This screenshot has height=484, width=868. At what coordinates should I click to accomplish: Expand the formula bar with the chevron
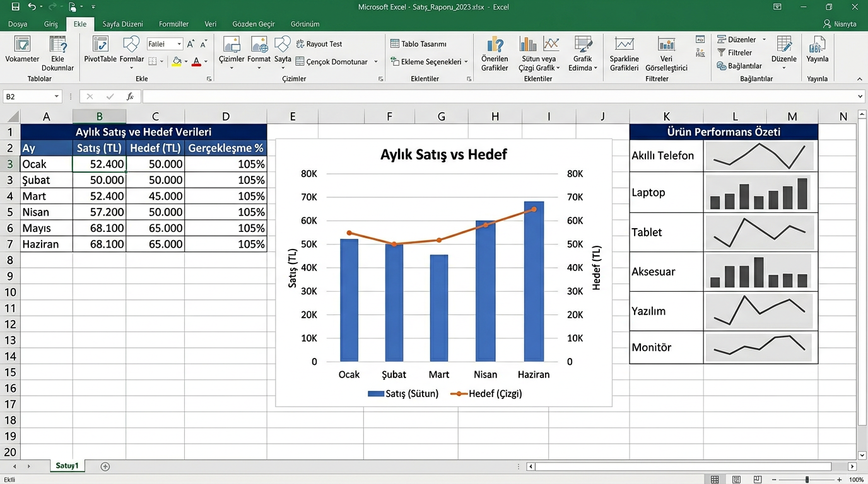(x=860, y=96)
